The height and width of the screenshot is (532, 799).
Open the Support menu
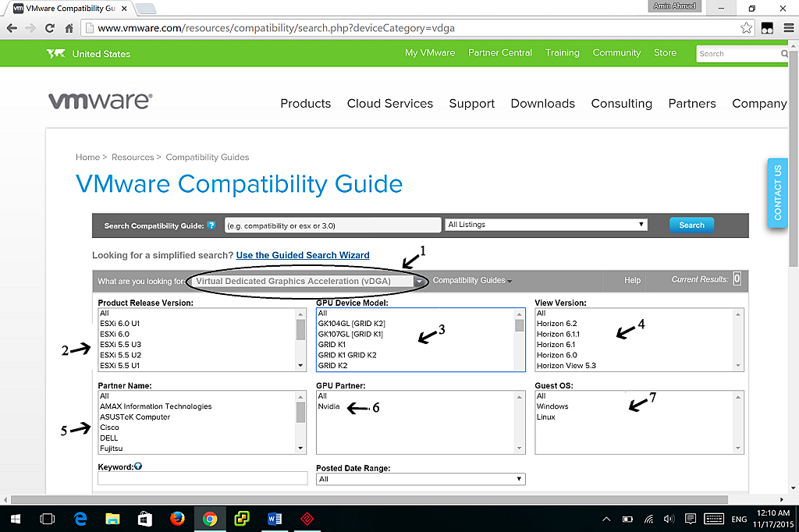point(472,104)
